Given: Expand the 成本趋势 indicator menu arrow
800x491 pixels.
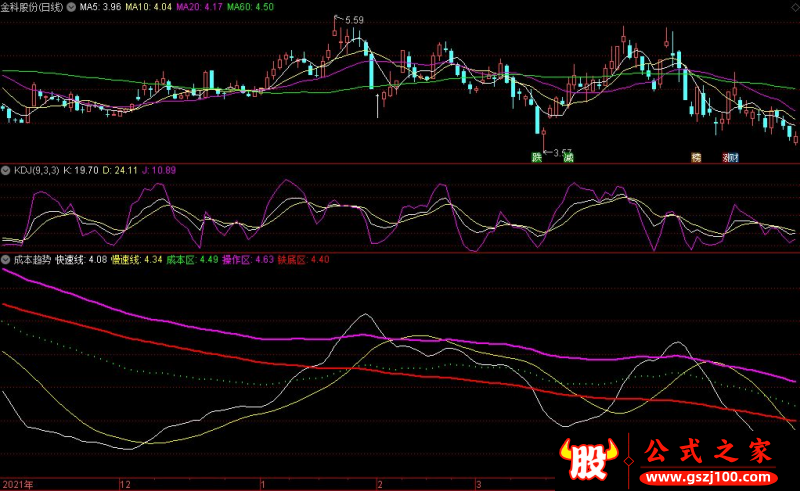Looking at the screenshot, I should [x=5, y=260].
